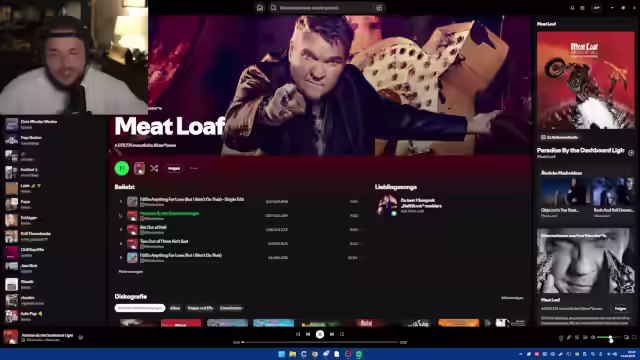Follow Meat Loaf with the Folgen button
This screenshot has height=360, width=640.
(x=174, y=168)
